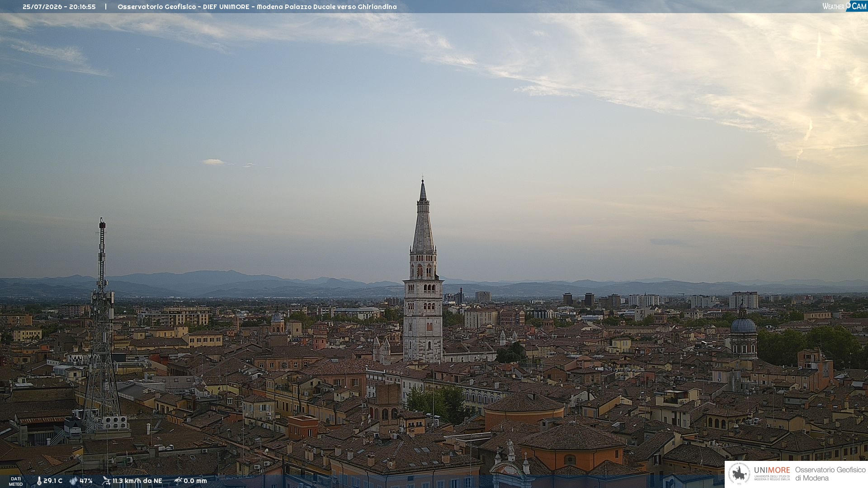Image resolution: width=868 pixels, height=488 pixels.
Task: Click the 25/07/2026 - 20:16:55 timestamp
Action: point(59,7)
